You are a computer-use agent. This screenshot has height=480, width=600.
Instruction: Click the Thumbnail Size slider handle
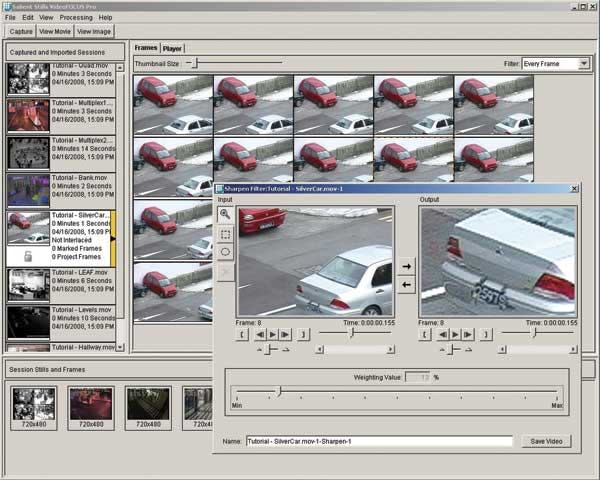196,64
